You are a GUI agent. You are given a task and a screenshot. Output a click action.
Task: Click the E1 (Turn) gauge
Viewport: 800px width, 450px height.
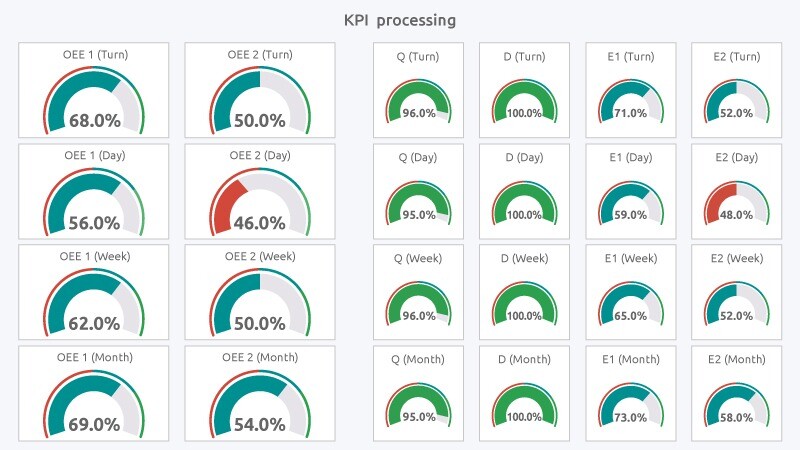point(631,100)
